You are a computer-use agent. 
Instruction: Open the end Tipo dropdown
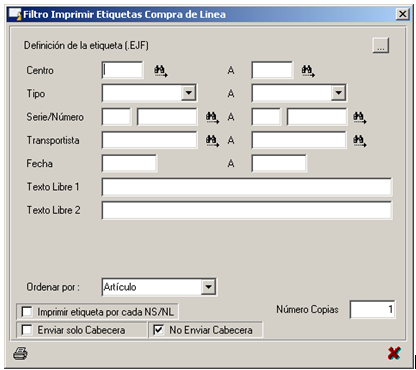tap(338, 93)
